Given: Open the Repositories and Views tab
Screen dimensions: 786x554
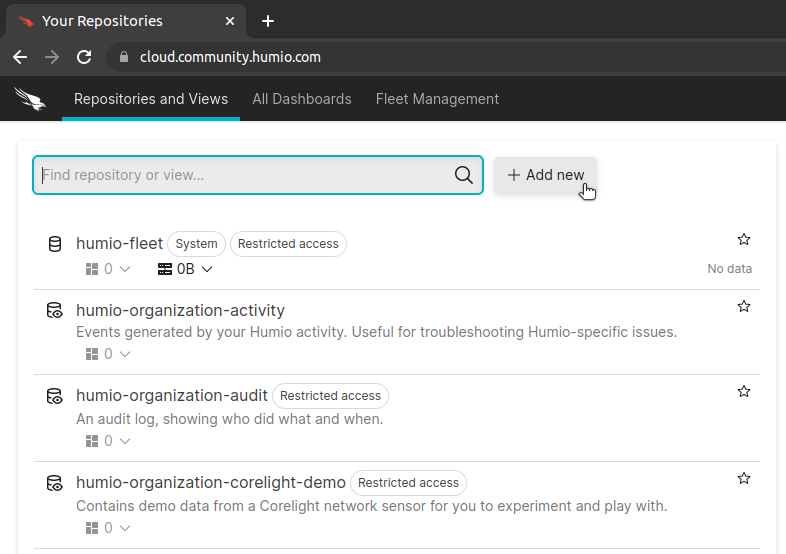Looking at the screenshot, I should [151, 99].
